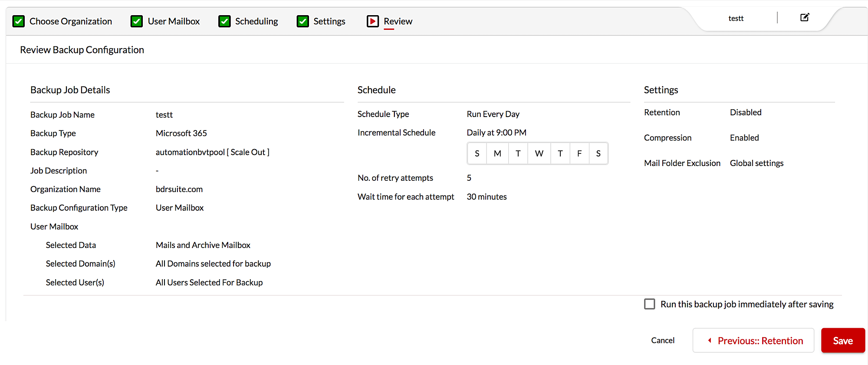Click automationbvtpool [ Scale Out ] repository value
Viewport: 868px width, 365px height.
[x=213, y=152]
